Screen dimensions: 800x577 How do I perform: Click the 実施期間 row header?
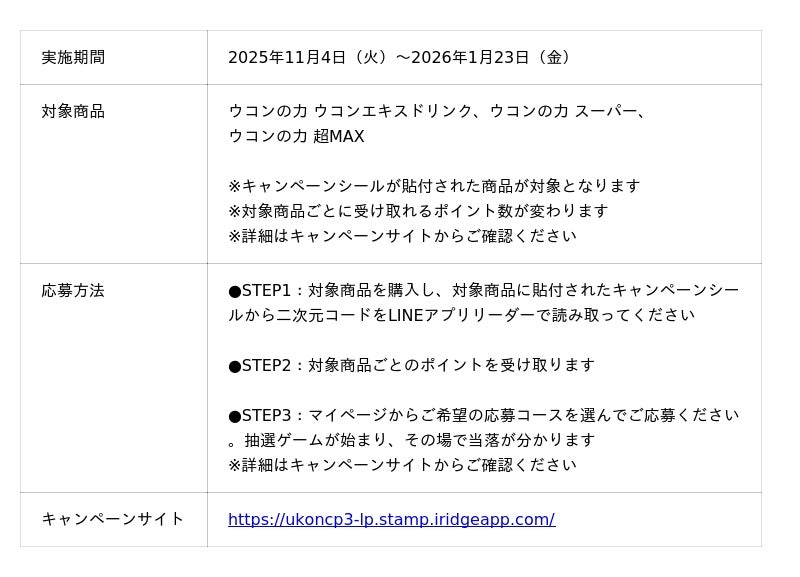73,58
